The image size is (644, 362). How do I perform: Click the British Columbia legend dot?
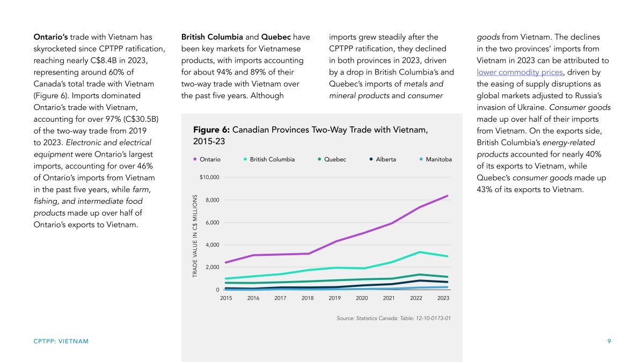[x=245, y=159]
